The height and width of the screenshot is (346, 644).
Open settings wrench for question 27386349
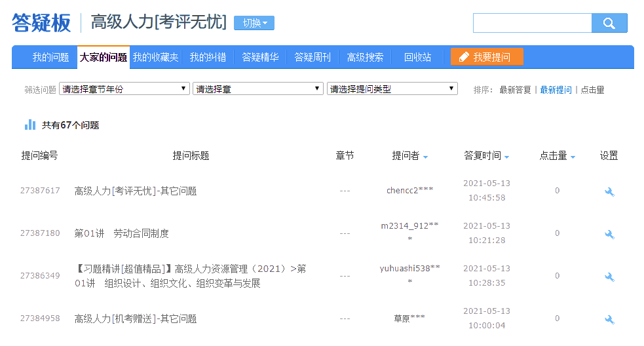coord(609,277)
